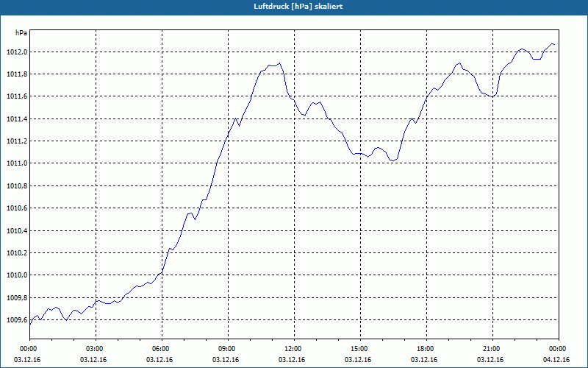Click the 21:00 time label on the x-axis
This screenshot has width=588, height=368.
(x=492, y=349)
